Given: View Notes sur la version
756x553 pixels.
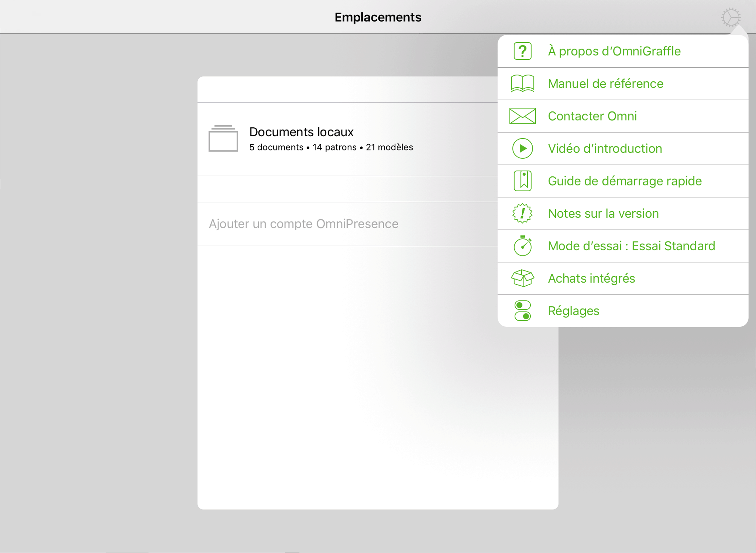Looking at the screenshot, I should (623, 214).
